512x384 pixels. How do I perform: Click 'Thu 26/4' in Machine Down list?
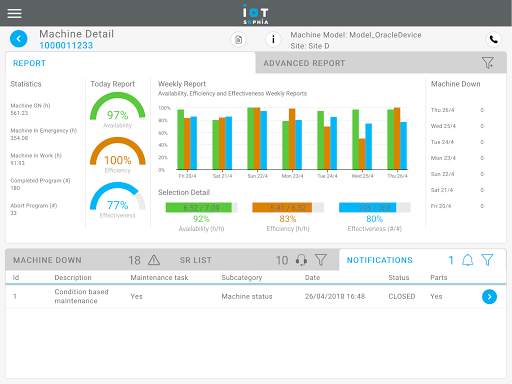coord(442,110)
